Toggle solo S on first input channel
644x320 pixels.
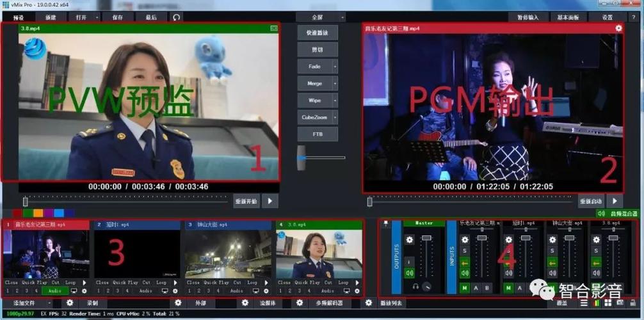coord(465,251)
